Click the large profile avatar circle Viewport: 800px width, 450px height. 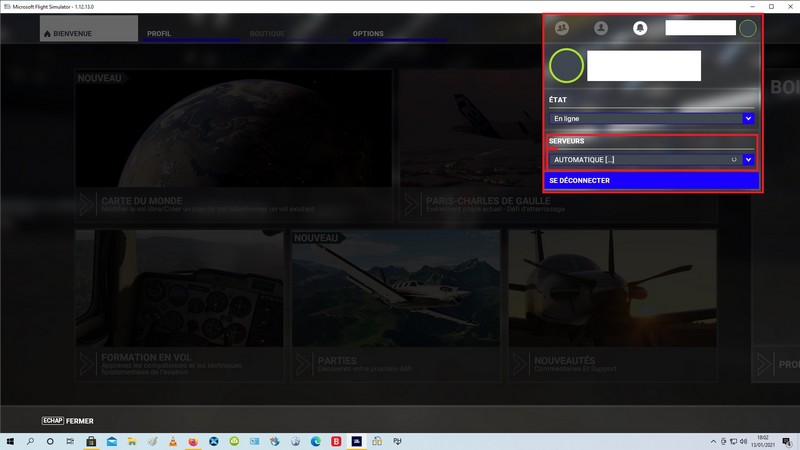pos(566,66)
